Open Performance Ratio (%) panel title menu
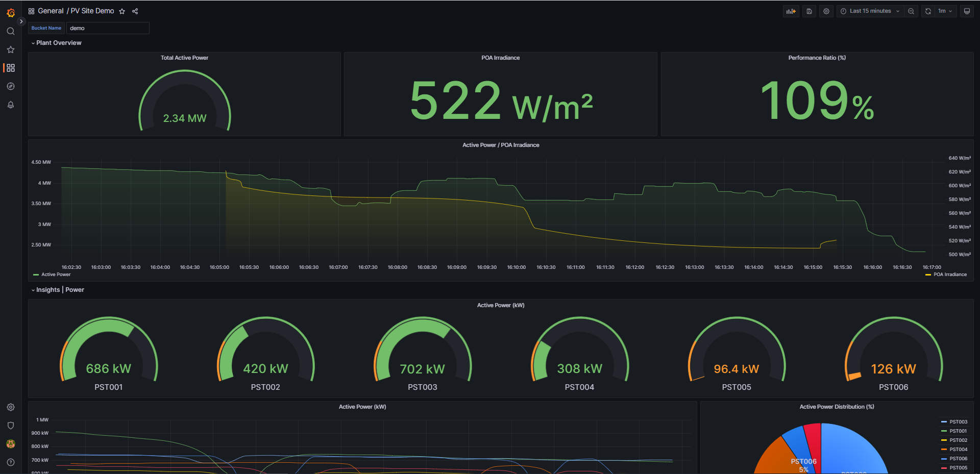980x474 pixels. (x=817, y=58)
